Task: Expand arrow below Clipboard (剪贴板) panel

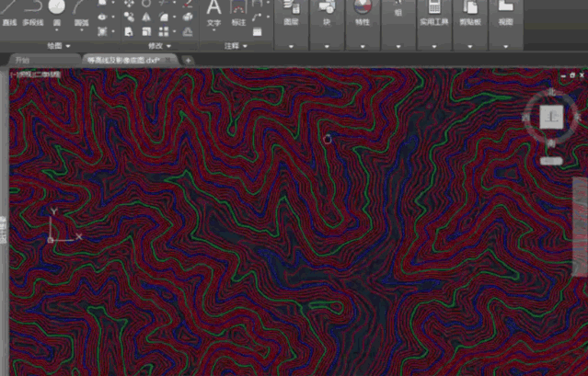Action: coord(470,47)
